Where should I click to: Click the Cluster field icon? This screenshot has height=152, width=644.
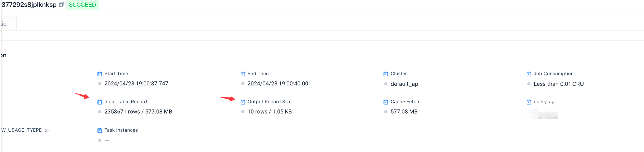pos(386,74)
